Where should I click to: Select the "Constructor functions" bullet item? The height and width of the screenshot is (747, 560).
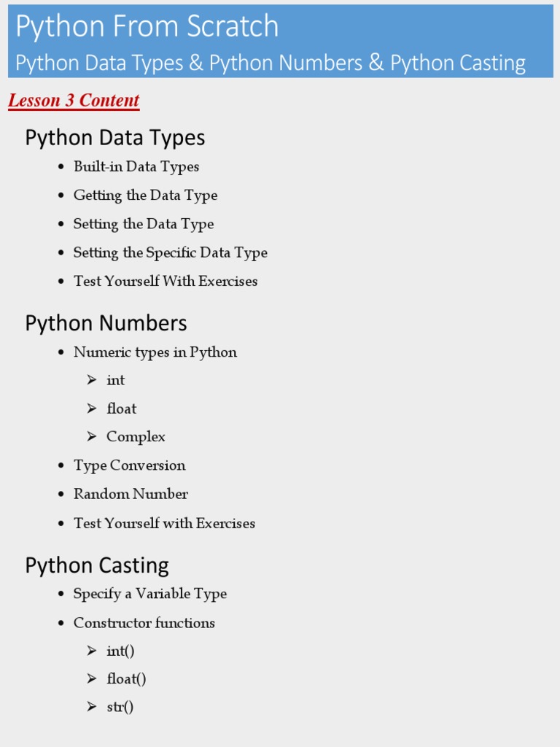[x=144, y=623]
